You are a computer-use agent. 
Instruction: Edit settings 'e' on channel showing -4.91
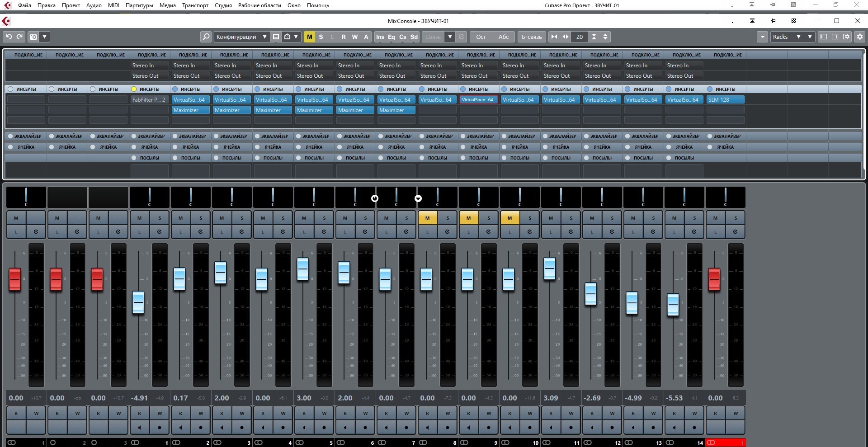159,231
